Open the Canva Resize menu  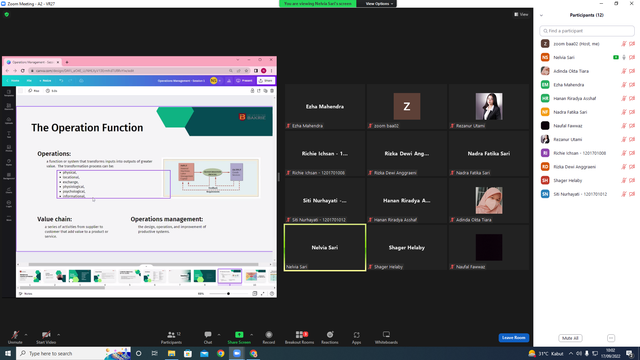pos(45,81)
